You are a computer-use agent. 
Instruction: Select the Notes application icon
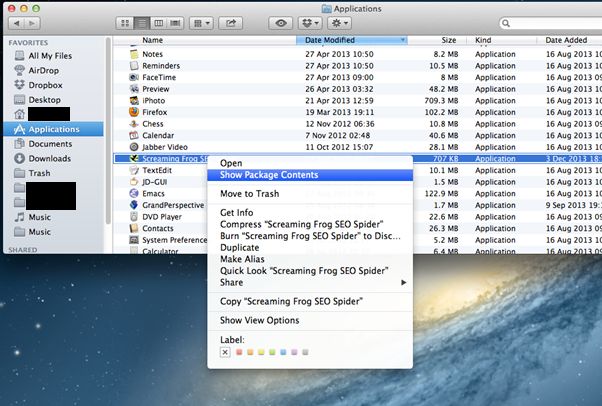pyautogui.click(x=134, y=54)
